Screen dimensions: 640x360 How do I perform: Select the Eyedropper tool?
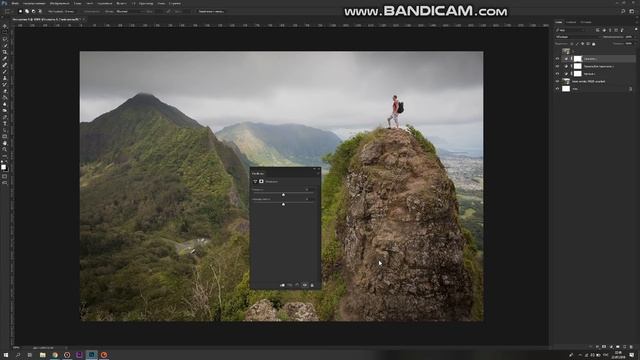click(x=4, y=58)
